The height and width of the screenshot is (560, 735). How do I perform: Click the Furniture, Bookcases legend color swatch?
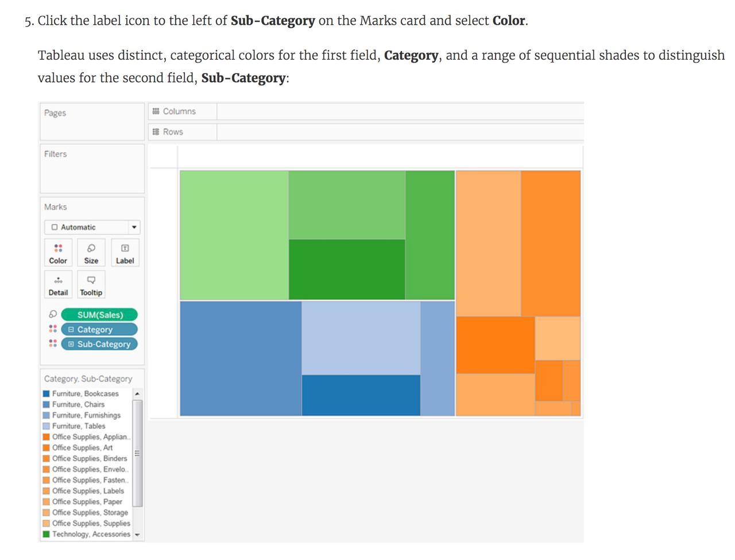click(47, 393)
